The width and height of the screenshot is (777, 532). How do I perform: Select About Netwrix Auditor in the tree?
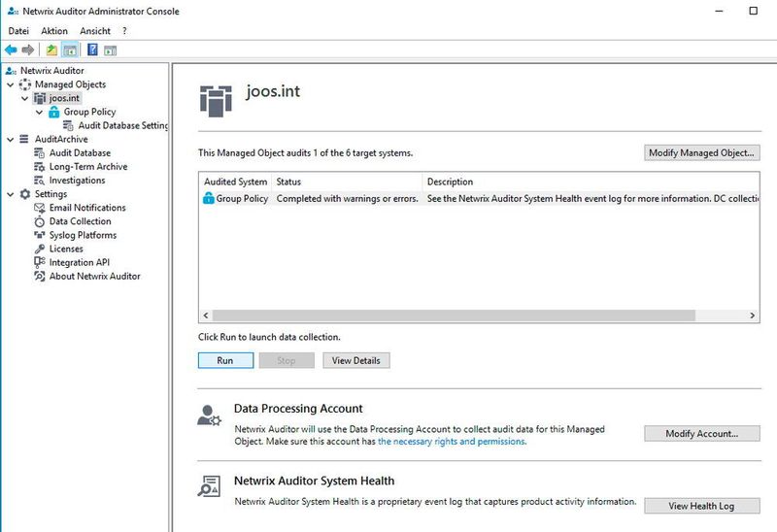click(x=94, y=277)
